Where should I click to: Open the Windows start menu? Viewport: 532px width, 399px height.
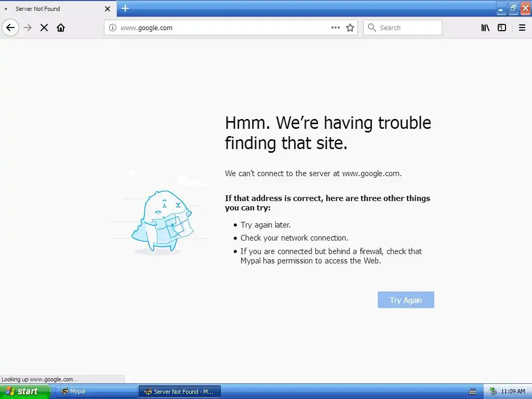click(x=25, y=392)
